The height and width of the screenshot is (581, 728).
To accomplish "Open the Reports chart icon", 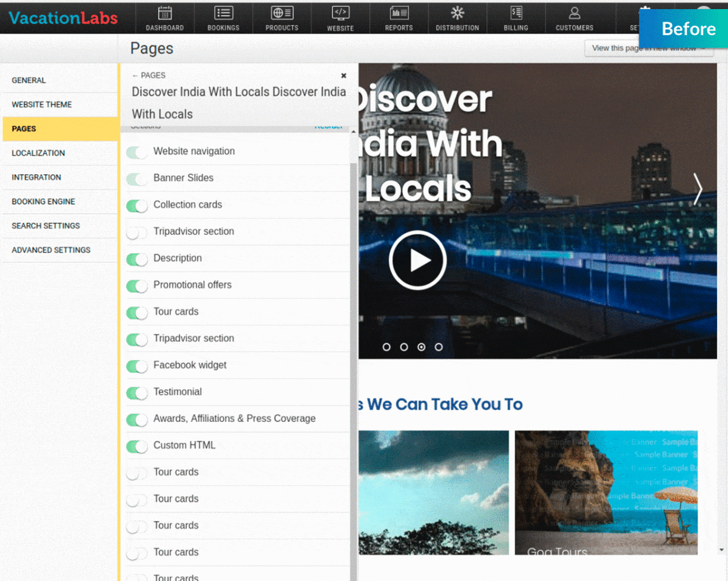I will coord(399,13).
